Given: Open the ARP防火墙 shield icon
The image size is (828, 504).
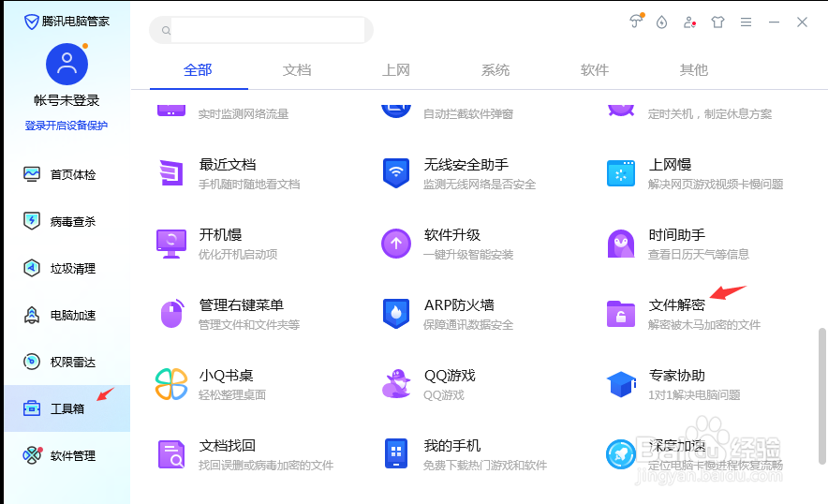Looking at the screenshot, I should point(396,313).
